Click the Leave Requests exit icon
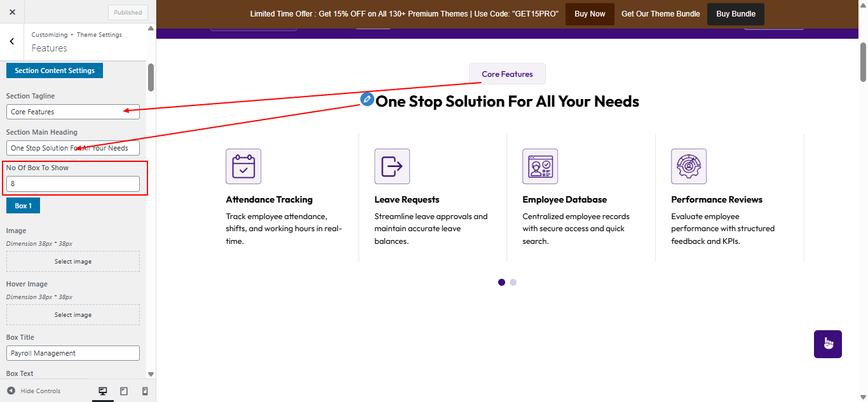The width and height of the screenshot is (868, 402). (x=391, y=166)
